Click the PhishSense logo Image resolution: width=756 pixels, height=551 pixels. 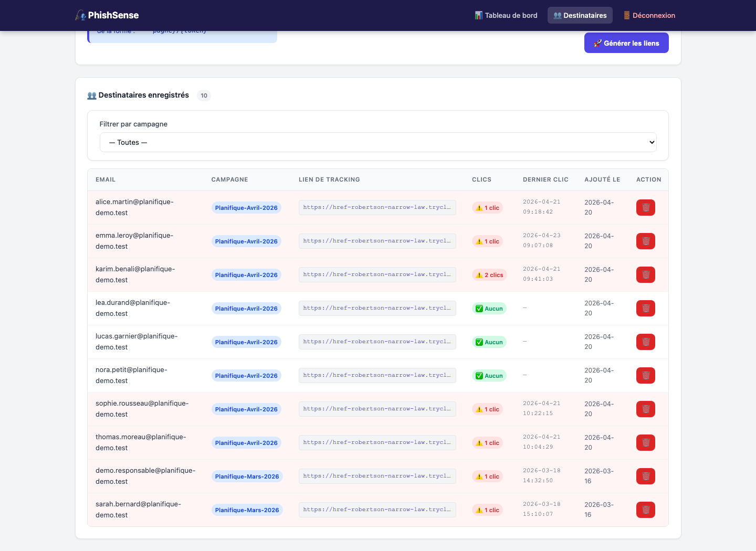click(x=107, y=15)
